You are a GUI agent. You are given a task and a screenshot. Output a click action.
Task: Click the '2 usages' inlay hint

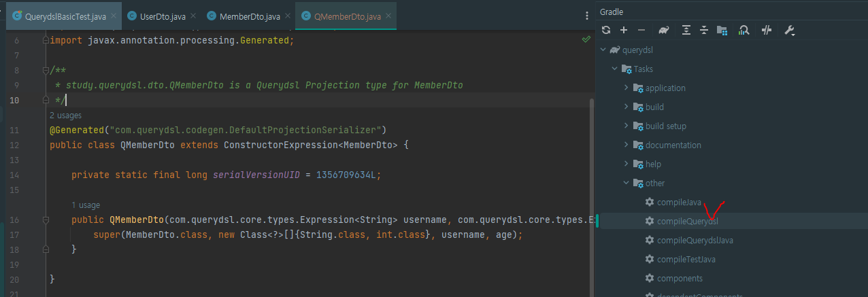pyautogui.click(x=65, y=116)
